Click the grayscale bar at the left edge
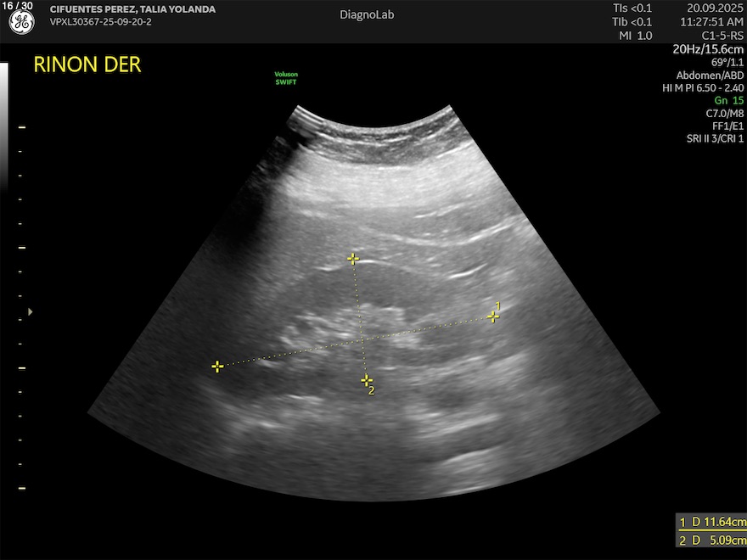This screenshot has height=560, width=747. pyautogui.click(x=4, y=127)
